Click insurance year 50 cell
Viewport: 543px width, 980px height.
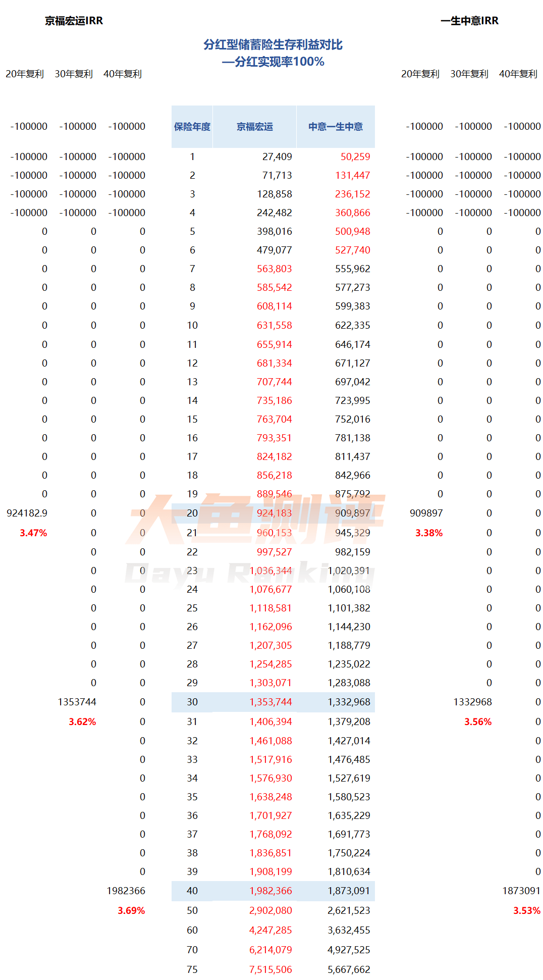coord(192,910)
